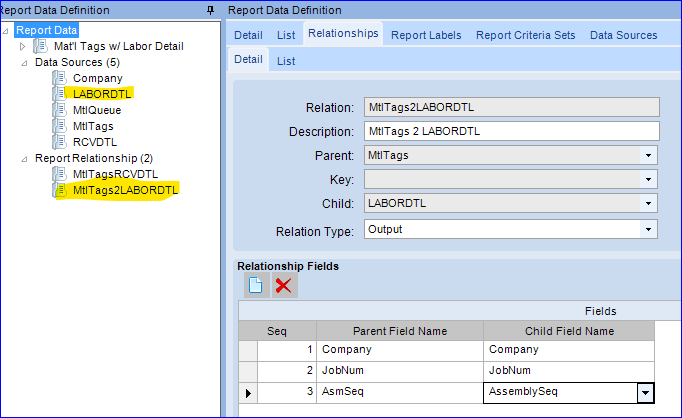Click the icon next to MtlTags2LABORDTL relationship
The image size is (682, 418).
click(60, 190)
